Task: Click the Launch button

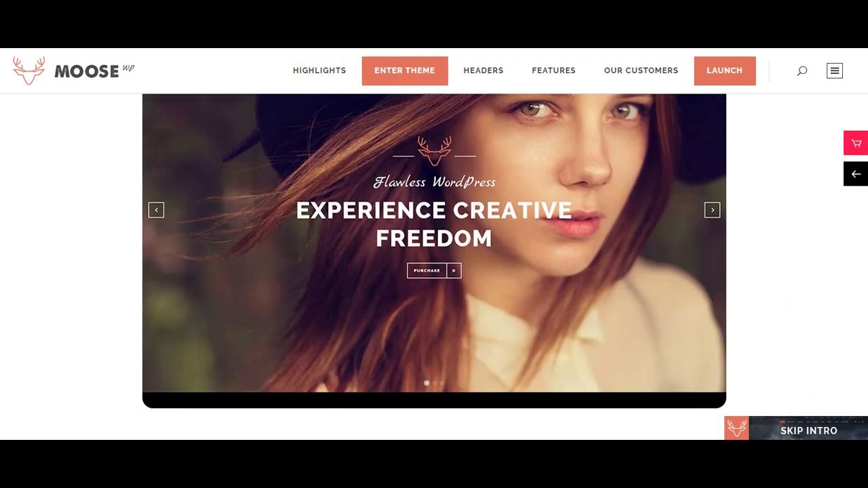Action: tap(725, 70)
